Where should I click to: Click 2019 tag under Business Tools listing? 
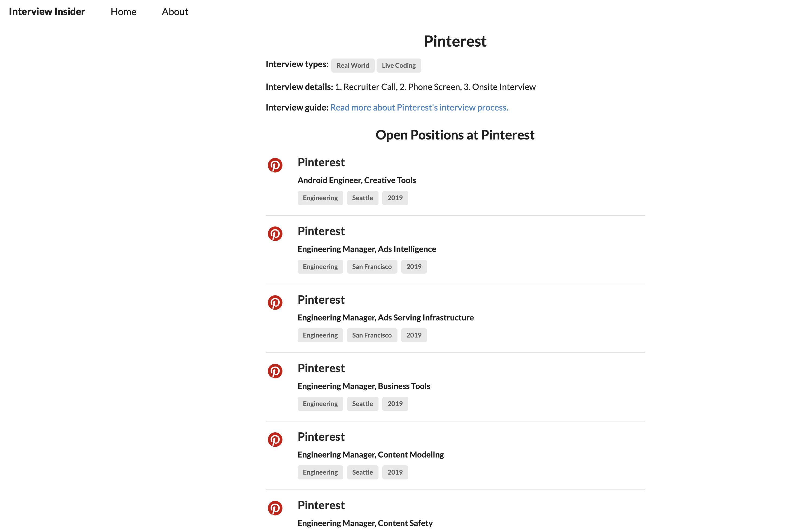tap(395, 404)
